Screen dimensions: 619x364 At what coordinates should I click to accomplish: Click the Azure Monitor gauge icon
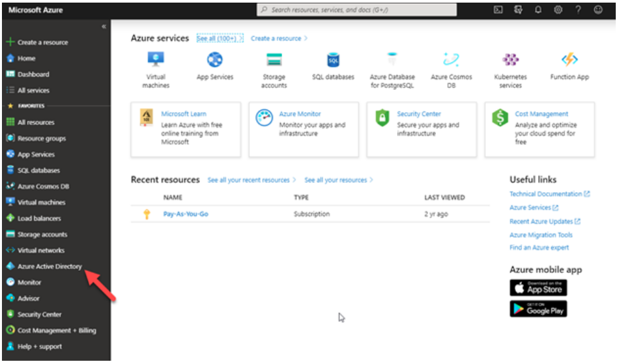coord(264,117)
